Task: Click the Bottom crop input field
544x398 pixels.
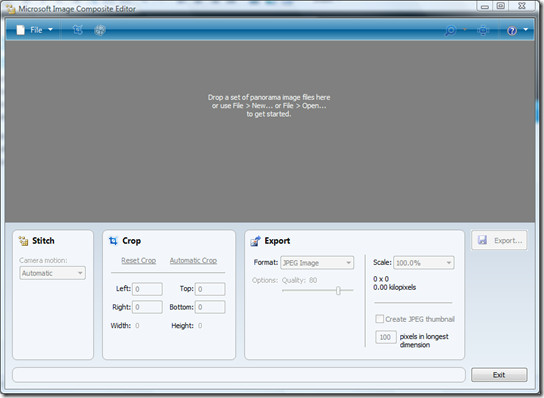Action: coord(210,307)
